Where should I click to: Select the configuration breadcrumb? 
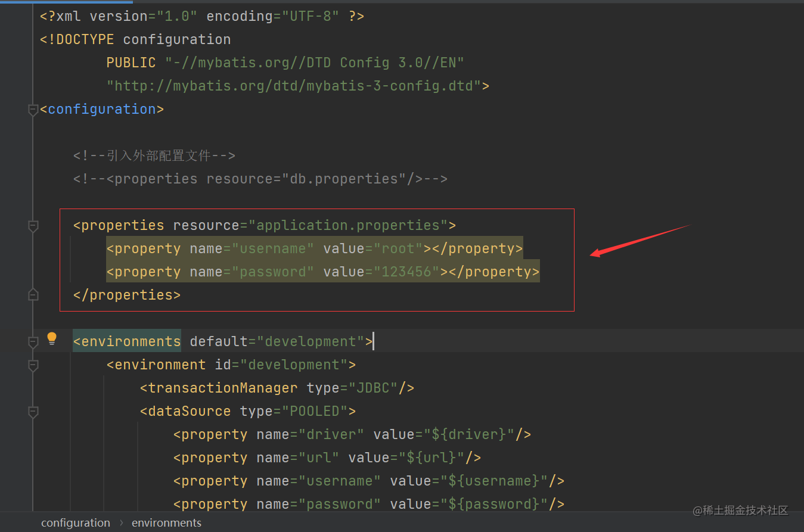point(76,522)
